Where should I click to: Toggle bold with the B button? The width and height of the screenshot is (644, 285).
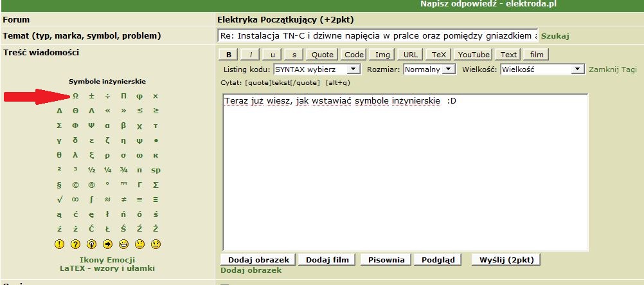tap(229, 54)
